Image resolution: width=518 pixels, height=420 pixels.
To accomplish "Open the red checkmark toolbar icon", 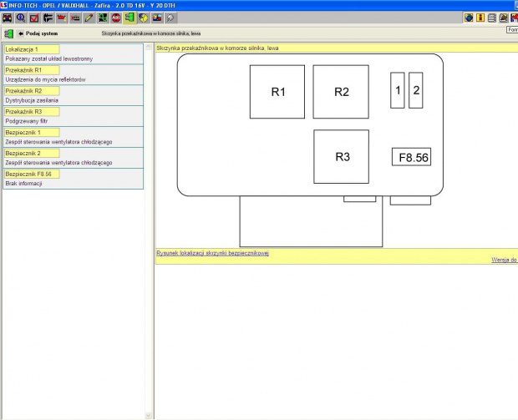I will pos(34,18).
